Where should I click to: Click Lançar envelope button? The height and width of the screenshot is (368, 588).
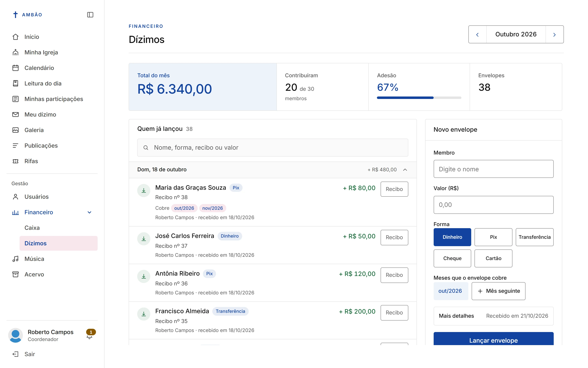click(493, 339)
